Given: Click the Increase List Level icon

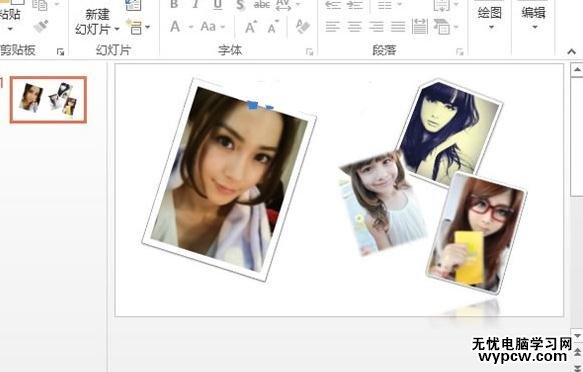Looking at the screenshot, I should click(x=354, y=4).
